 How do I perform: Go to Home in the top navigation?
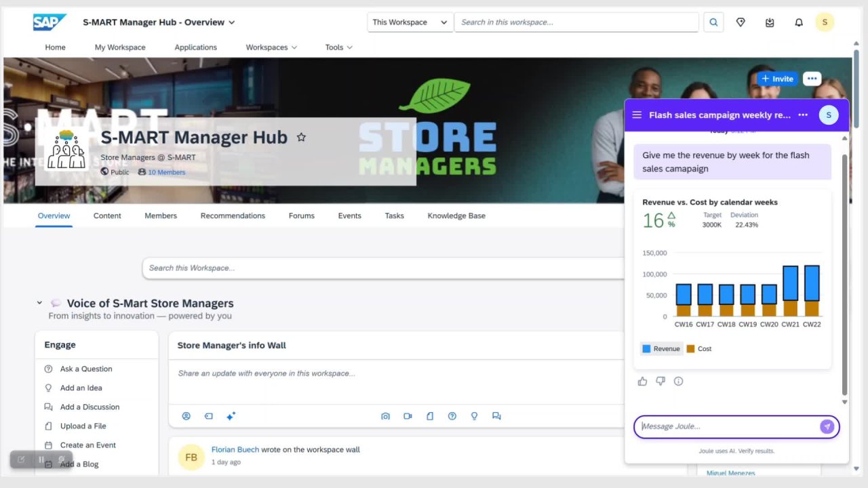(56, 47)
